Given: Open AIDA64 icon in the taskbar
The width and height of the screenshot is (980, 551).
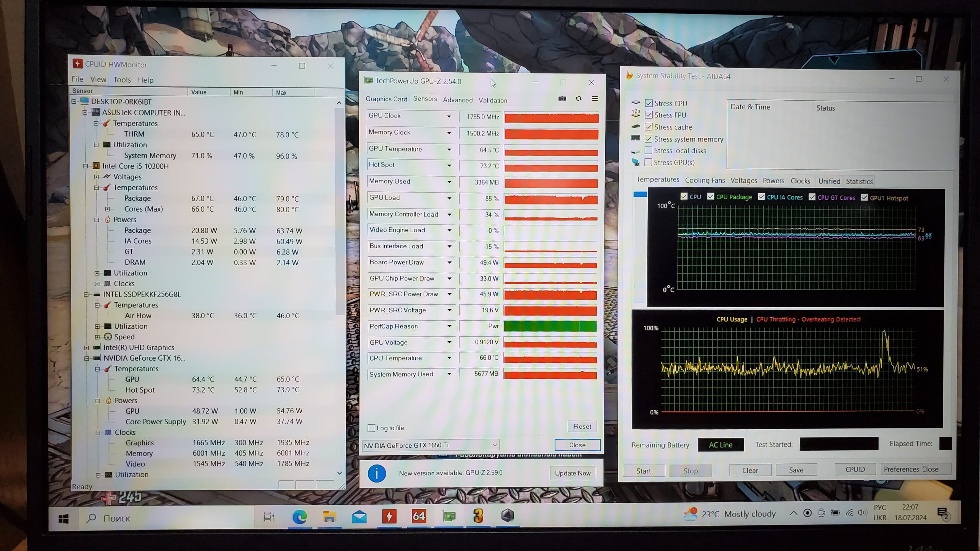Looking at the screenshot, I should pos(418,516).
